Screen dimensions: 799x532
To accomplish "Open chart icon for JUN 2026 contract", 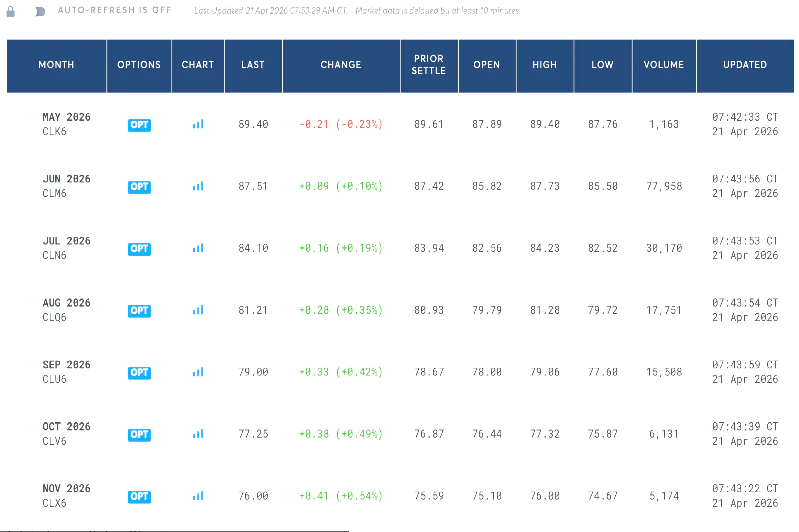I will pyautogui.click(x=198, y=186).
